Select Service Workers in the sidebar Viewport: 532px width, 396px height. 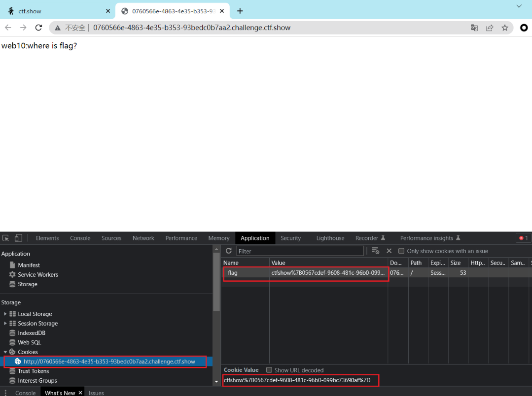coord(37,275)
